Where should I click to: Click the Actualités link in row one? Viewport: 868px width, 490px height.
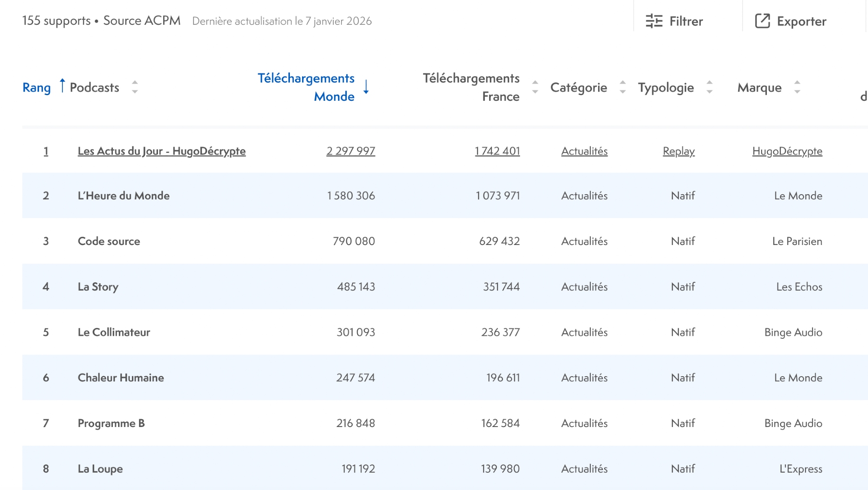pyautogui.click(x=584, y=151)
